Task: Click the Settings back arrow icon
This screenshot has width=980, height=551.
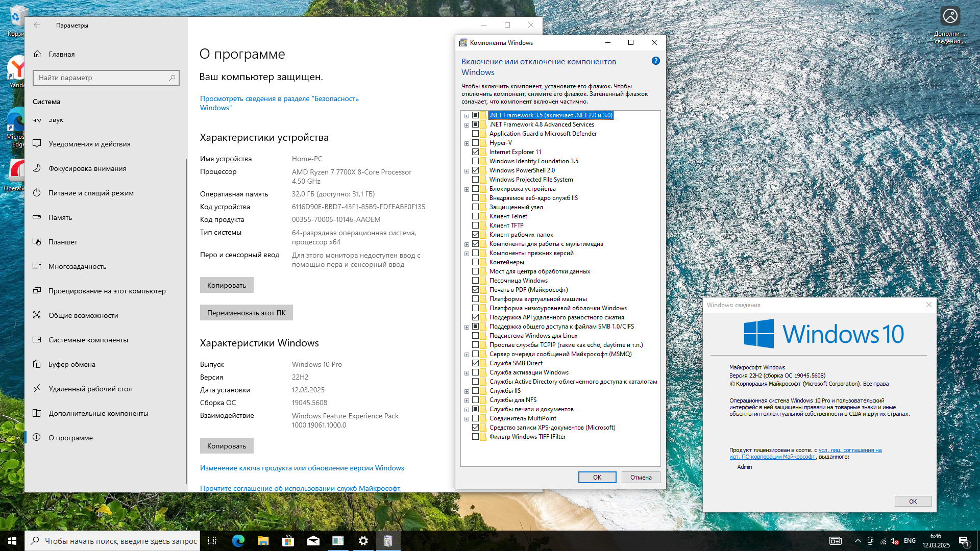Action: [37, 25]
